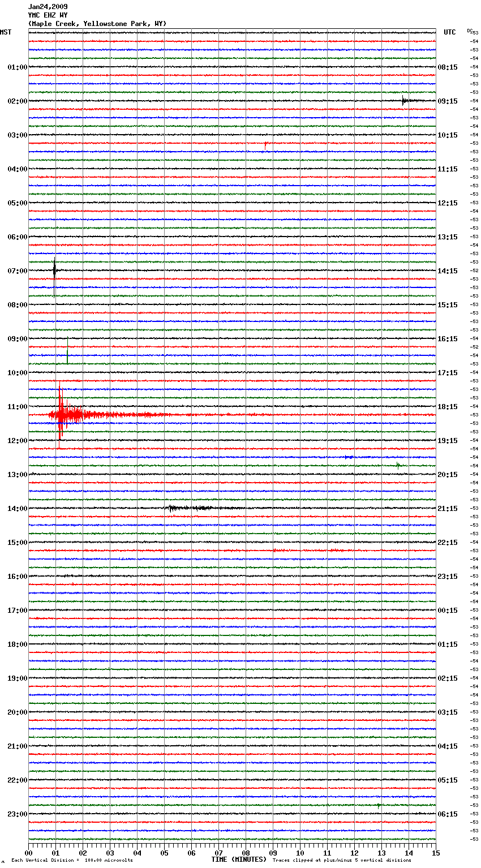Image resolution: width=481 pixels, height=868 pixels.
Task: Click the 12:15 UTC time label
Action: click(448, 203)
